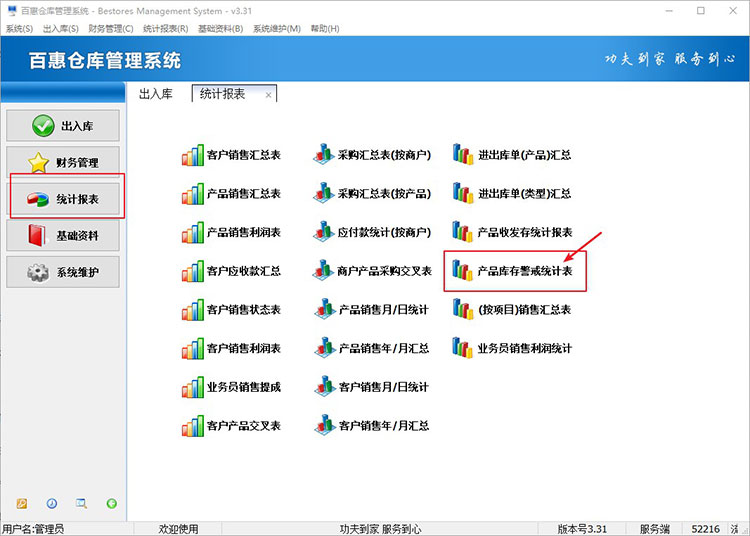Viewport: 750px width, 536px height.
Task: Close the 统计报表 tab
Action: click(268, 95)
